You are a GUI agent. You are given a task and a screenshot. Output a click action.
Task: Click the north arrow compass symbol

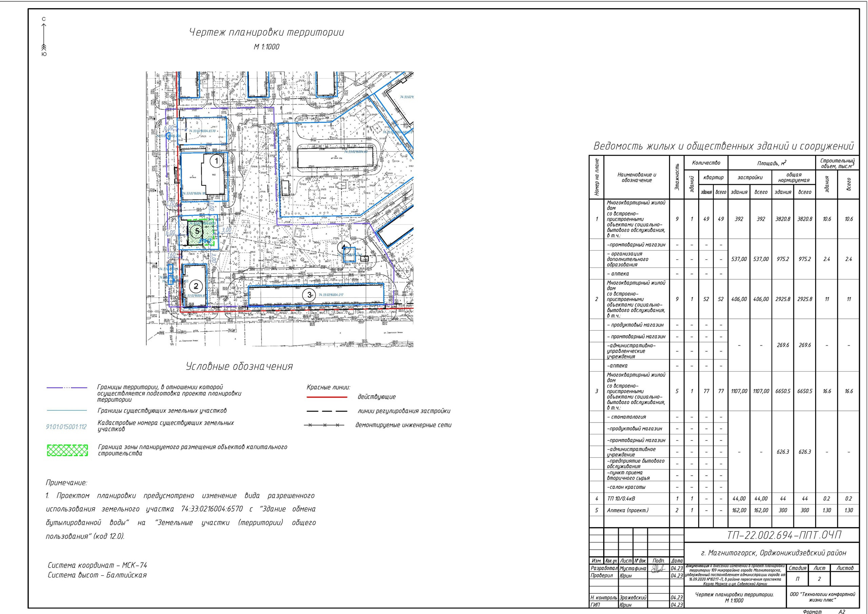coord(44,36)
